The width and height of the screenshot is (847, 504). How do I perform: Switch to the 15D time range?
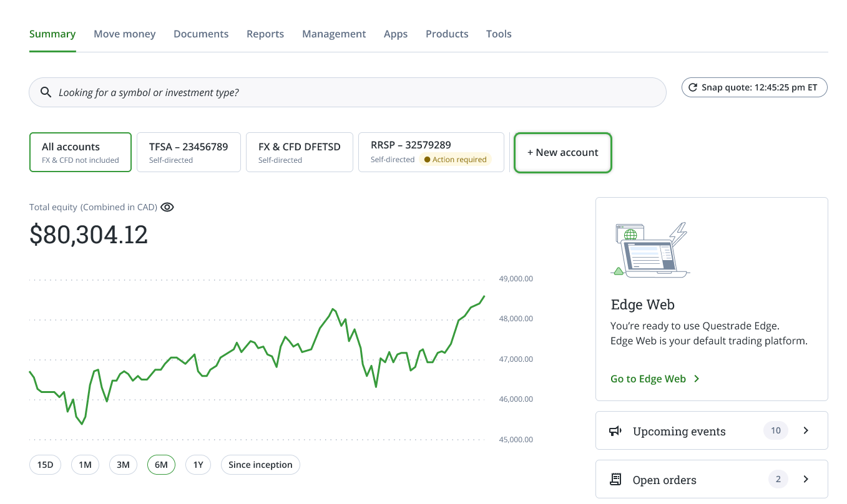[45, 465]
